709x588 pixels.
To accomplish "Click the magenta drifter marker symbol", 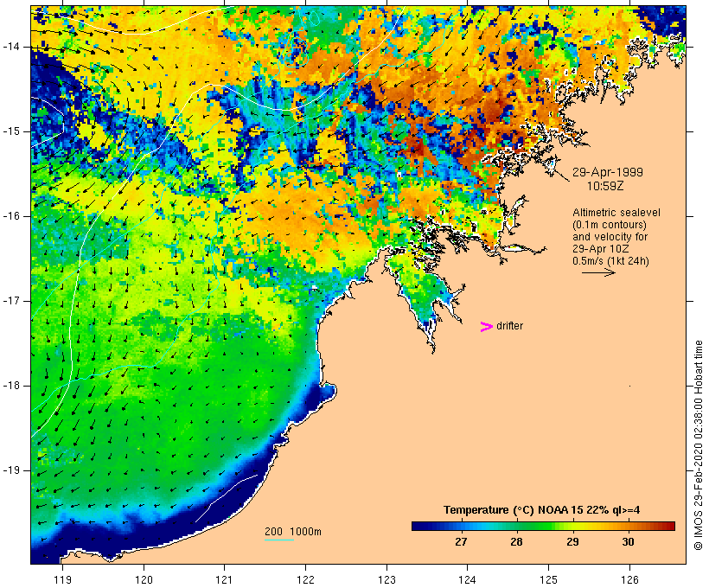I will [487, 327].
